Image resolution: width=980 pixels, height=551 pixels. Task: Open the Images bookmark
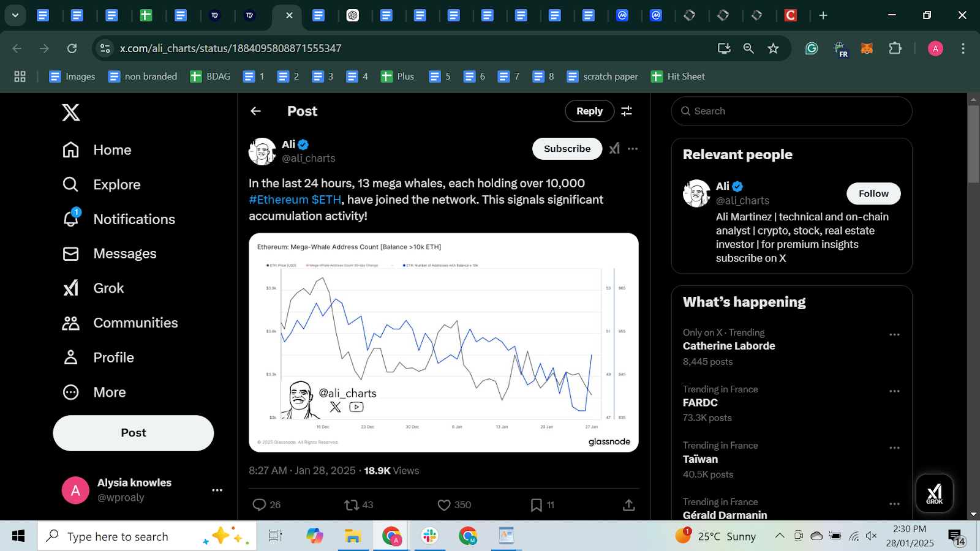(72, 77)
